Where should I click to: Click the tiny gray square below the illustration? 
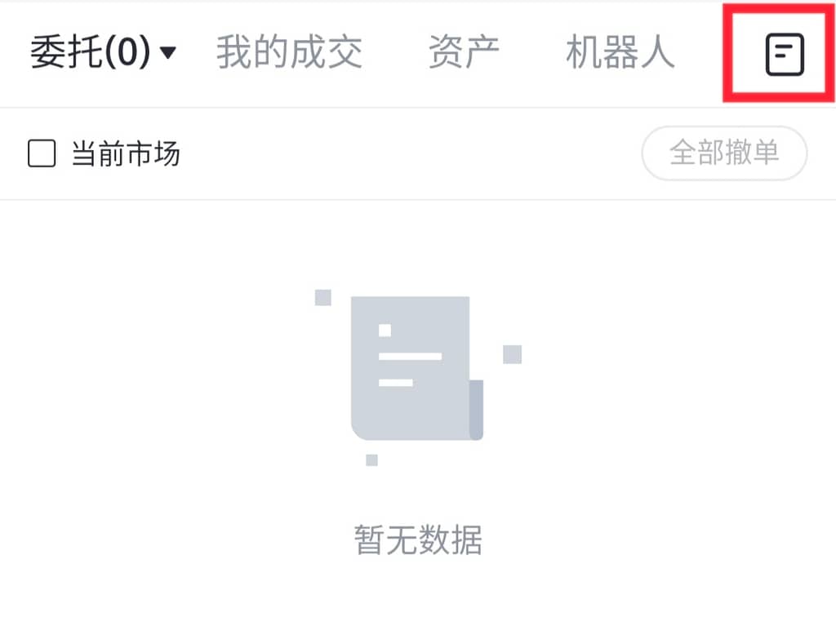point(371,460)
